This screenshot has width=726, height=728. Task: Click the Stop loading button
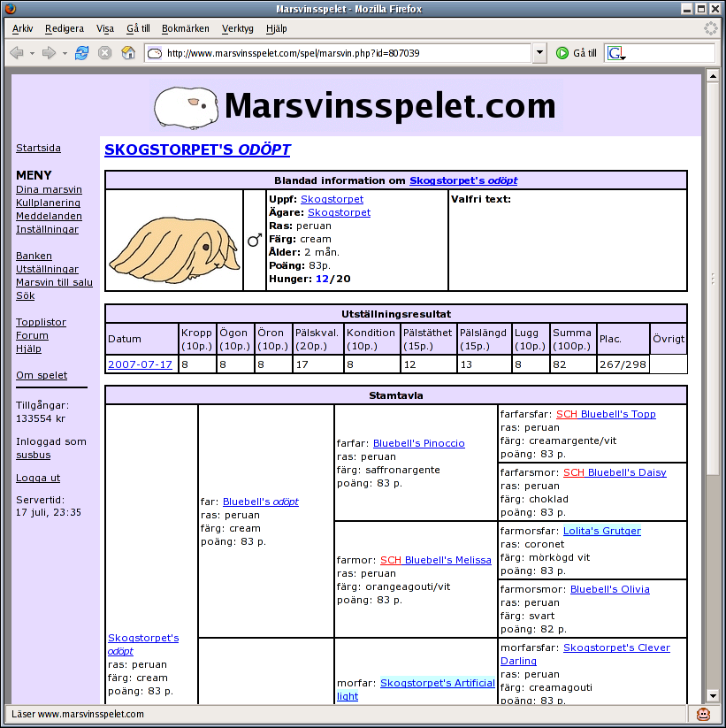[x=105, y=53]
